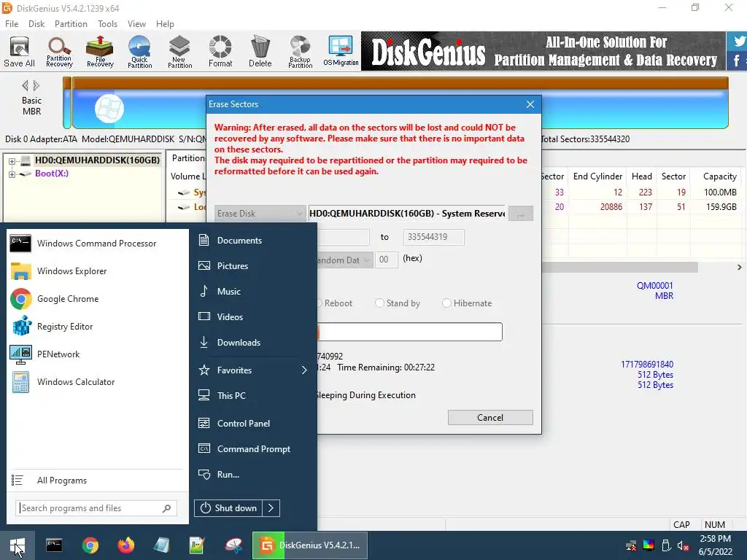Click the hex value 00 field

coord(387,260)
